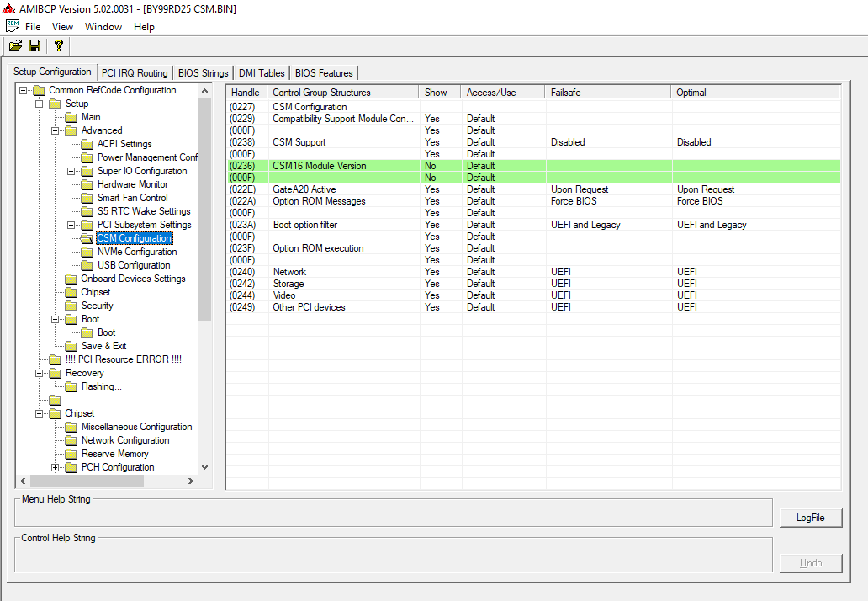868x601 pixels.
Task: Switch to the PCI IRQ Routing tab
Action: [x=135, y=73]
